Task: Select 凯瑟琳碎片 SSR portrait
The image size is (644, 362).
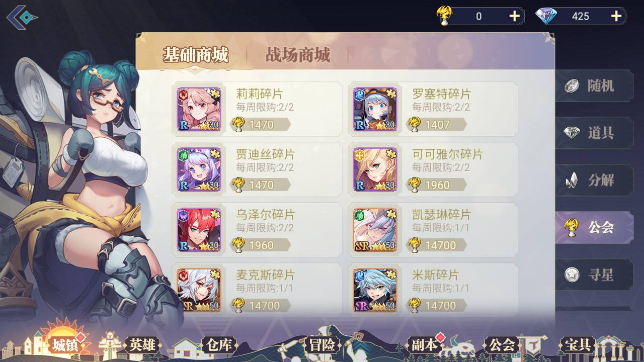Action: [x=375, y=230]
